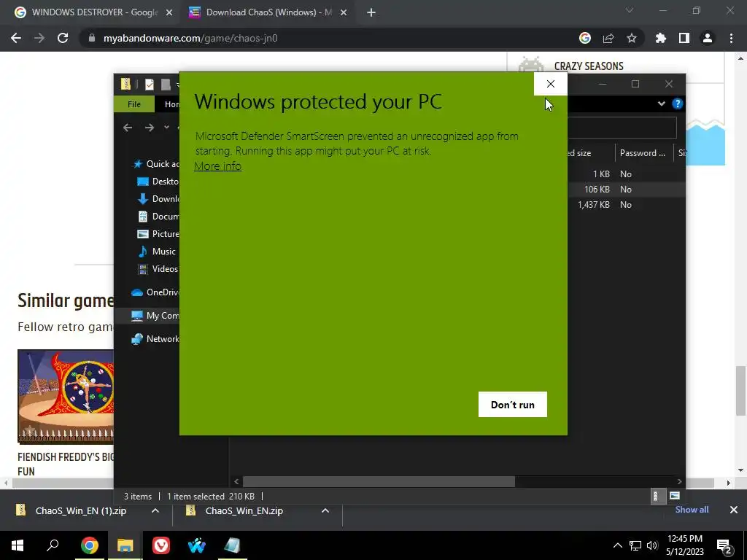Select Network in the navigation pane
Screen dimensions: 747x560
pyautogui.click(x=155, y=339)
